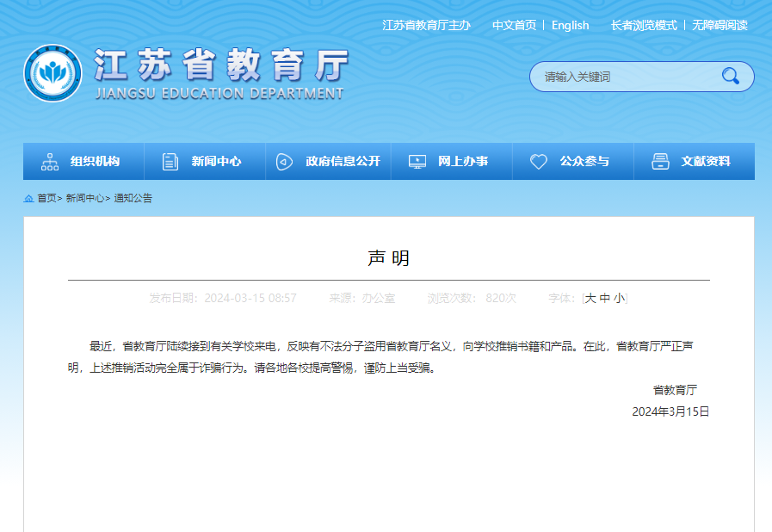Open the 中文首页 homepage link

[514, 26]
